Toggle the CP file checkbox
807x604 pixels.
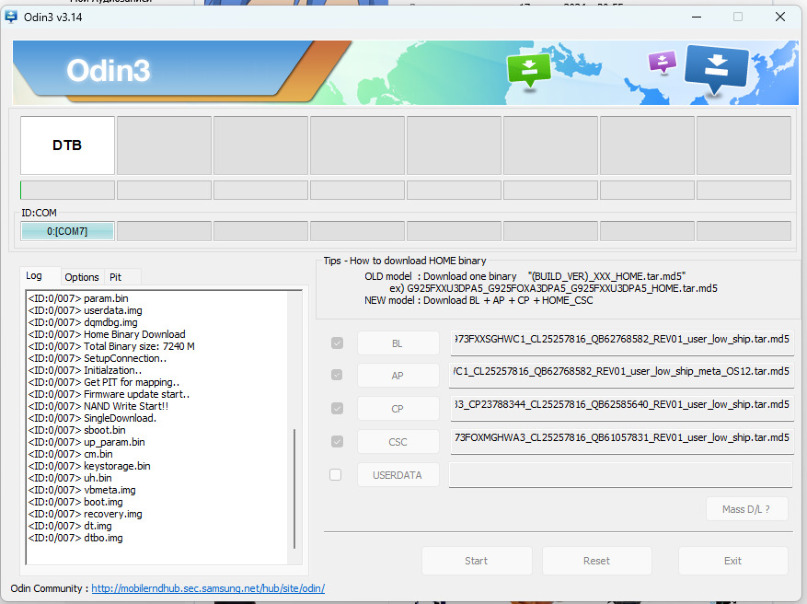(x=337, y=408)
